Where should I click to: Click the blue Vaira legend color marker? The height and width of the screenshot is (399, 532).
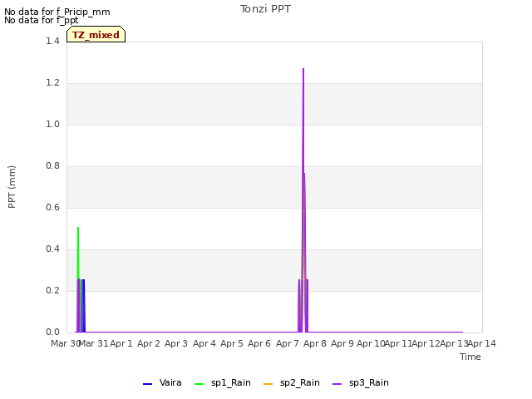pos(148,384)
